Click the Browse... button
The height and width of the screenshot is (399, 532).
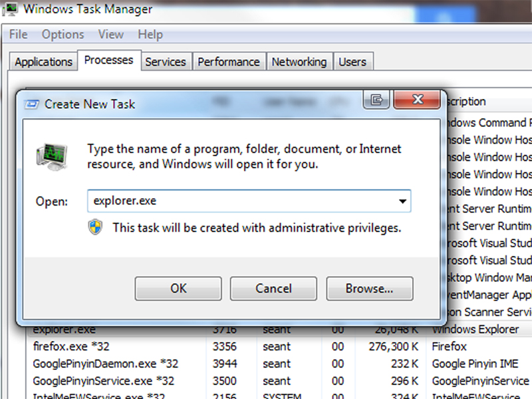point(370,289)
